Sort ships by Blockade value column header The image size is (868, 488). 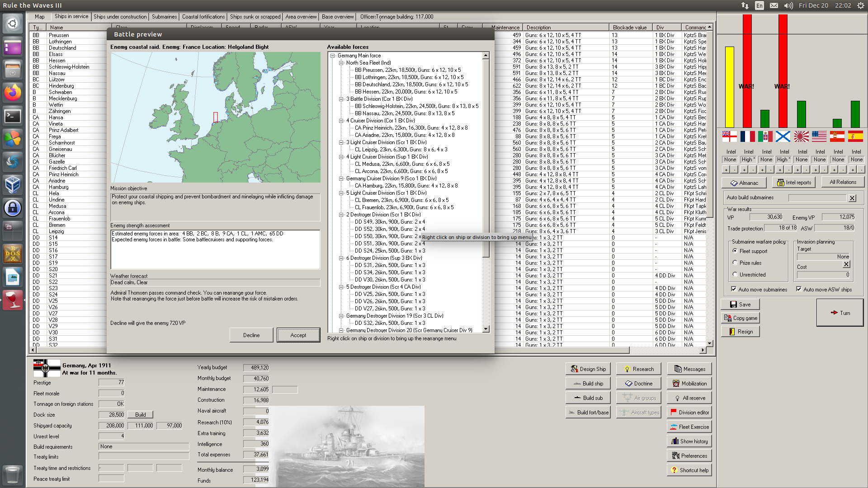(630, 28)
